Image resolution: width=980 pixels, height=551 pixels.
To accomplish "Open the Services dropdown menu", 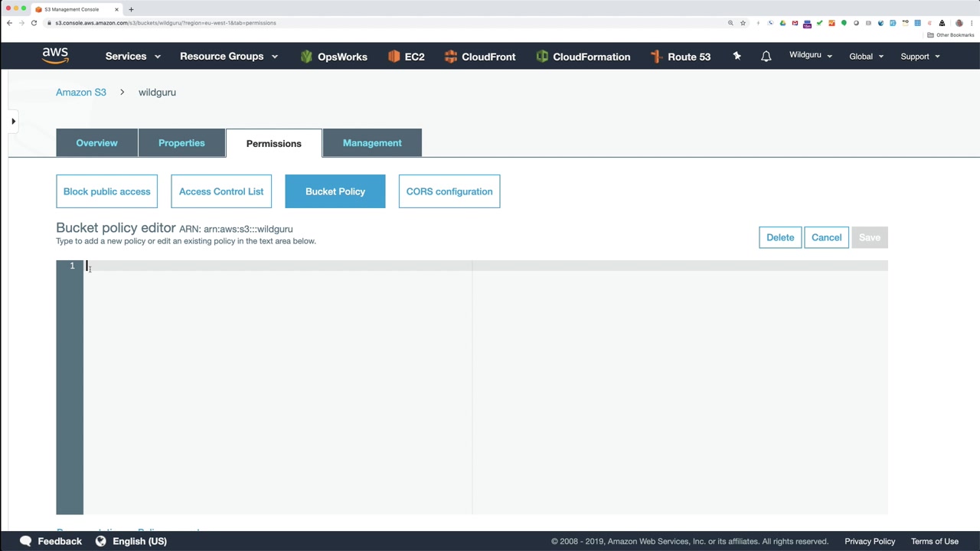I will point(133,57).
